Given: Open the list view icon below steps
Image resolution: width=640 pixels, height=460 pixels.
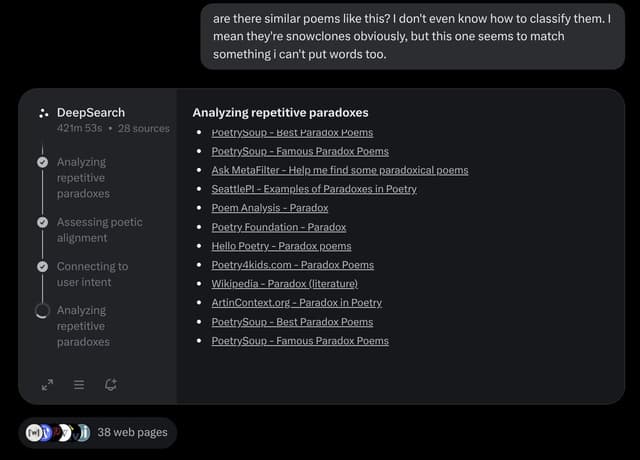Looking at the screenshot, I should pyautogui.click(x=79, y=384).
